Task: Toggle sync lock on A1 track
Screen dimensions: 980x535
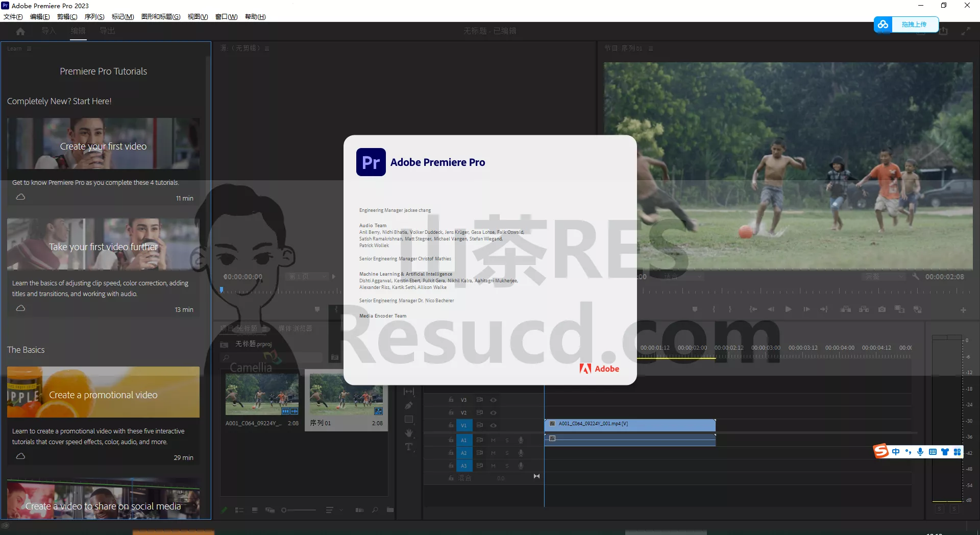Action: click(x=479, y=440)
